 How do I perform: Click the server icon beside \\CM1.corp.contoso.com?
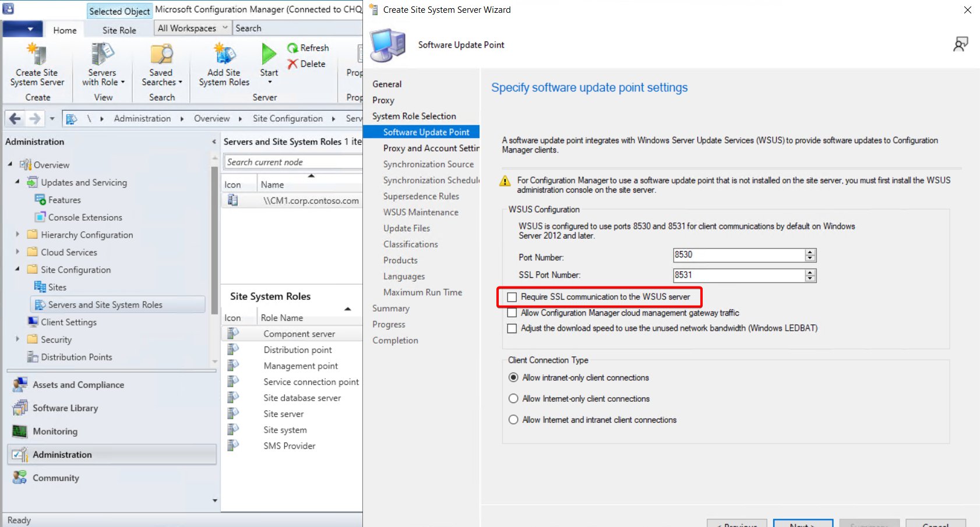pos(233,200)
